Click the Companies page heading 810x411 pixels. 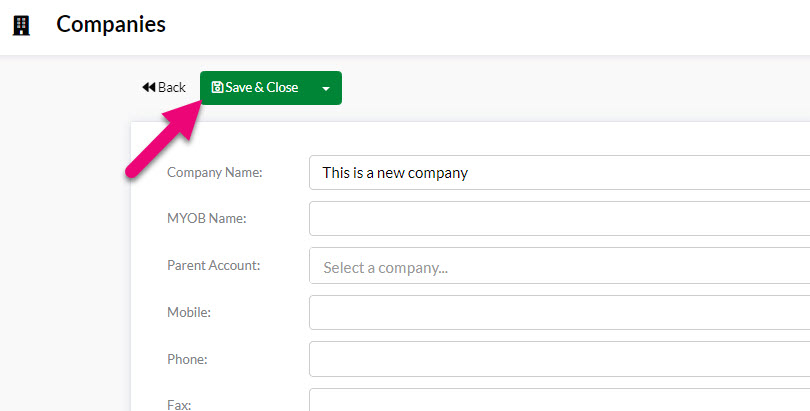tap(111, 24)
